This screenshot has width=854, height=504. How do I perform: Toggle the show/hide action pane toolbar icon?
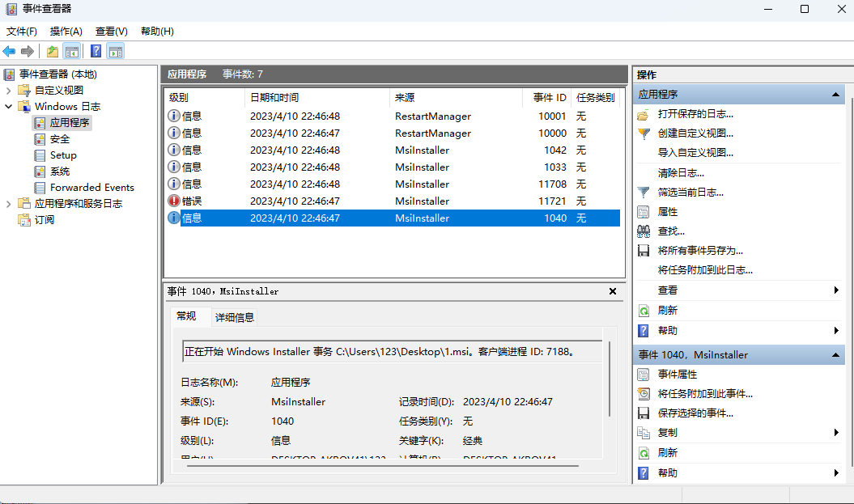(x=116, y=52)
